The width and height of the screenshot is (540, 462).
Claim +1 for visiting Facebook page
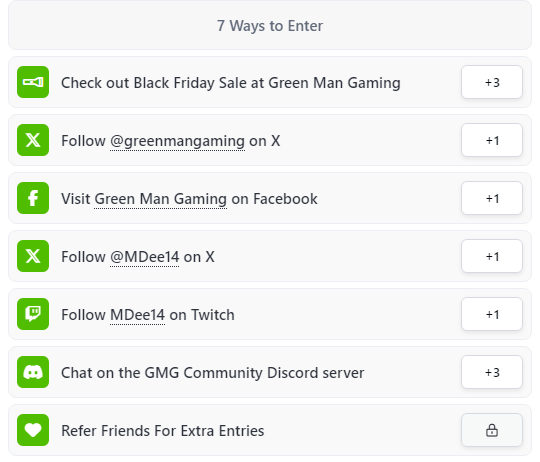pyautogui.click(x=492, y=198)
